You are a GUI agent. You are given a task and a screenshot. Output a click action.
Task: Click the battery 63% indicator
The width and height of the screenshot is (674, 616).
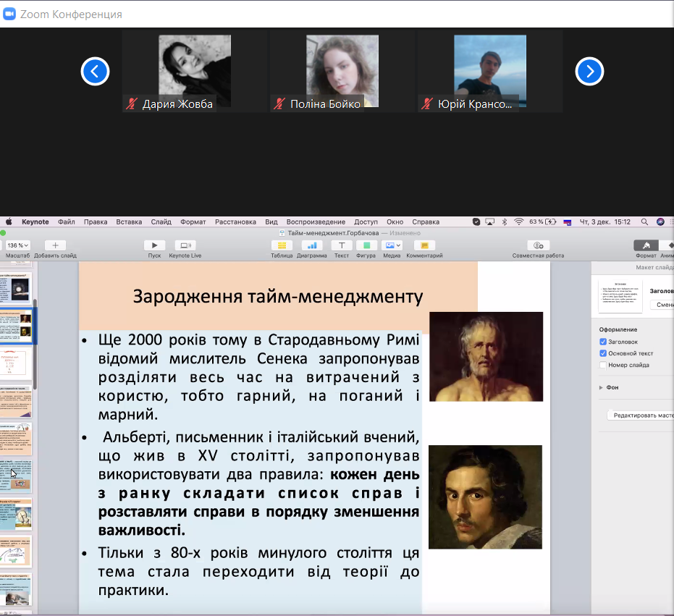542,221
